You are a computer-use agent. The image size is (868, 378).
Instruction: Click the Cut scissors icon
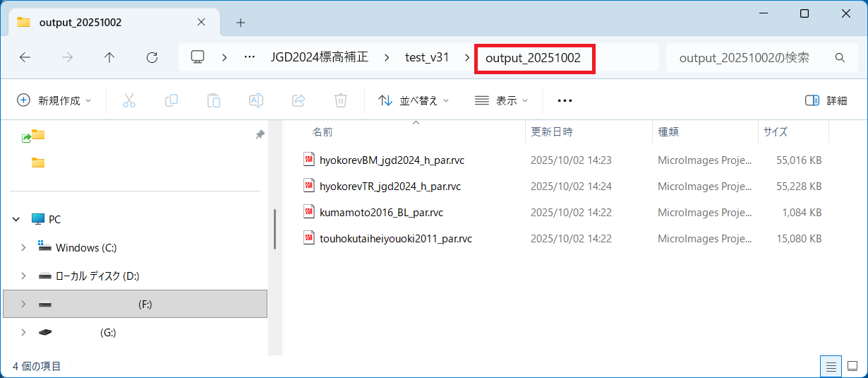point(129,100)
